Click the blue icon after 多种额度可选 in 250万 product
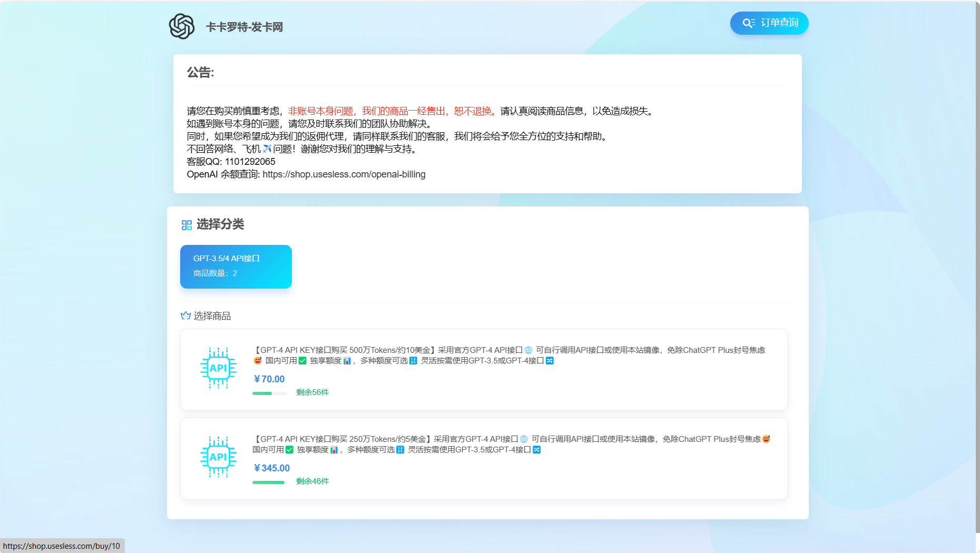 400,450
